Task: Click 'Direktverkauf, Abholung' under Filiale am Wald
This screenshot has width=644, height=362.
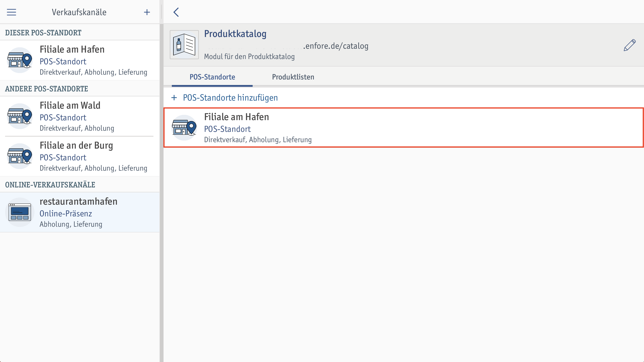Action: 77,128
